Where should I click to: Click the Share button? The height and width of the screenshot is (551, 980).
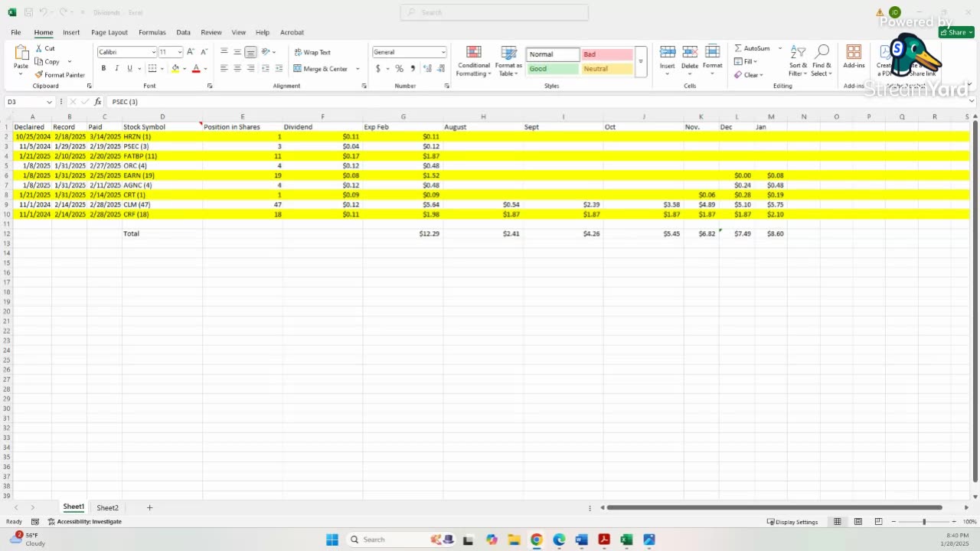tap(958, 32)
